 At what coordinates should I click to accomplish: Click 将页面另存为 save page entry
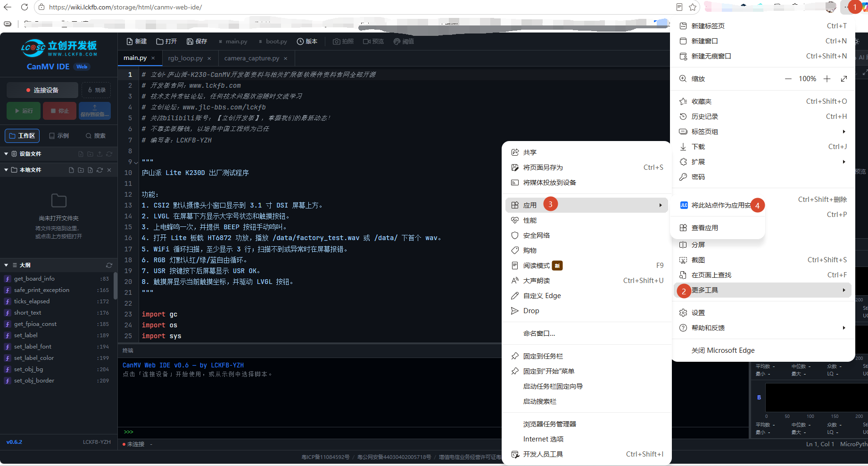coord(587,167)
